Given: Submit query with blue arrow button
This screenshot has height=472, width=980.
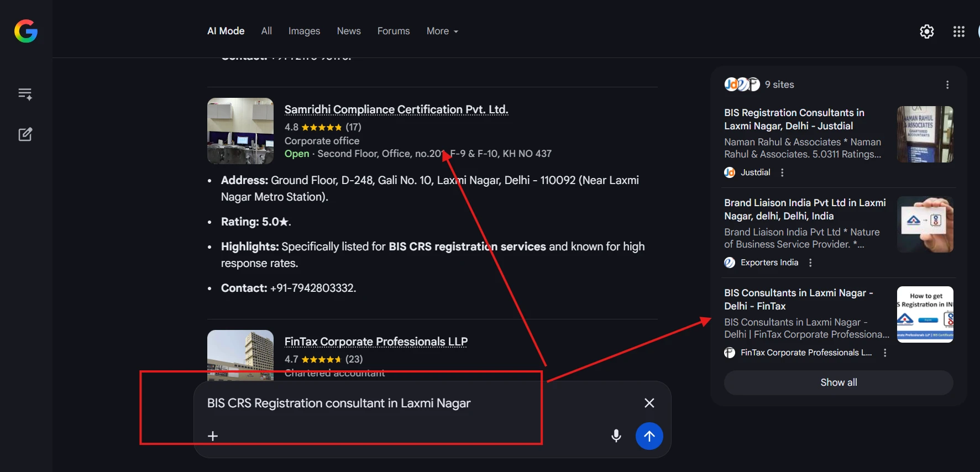Looking at the screenshot, I should coord(649,436).
